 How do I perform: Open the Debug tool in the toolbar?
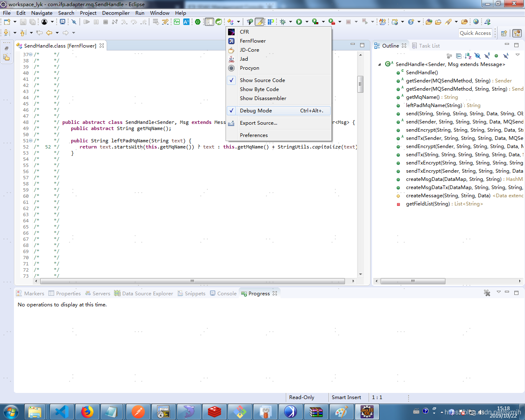pyautogui.click(x=283, y=22)
